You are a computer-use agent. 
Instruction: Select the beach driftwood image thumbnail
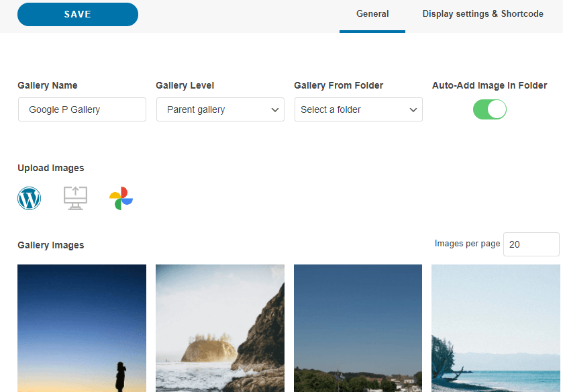(497, 328)
